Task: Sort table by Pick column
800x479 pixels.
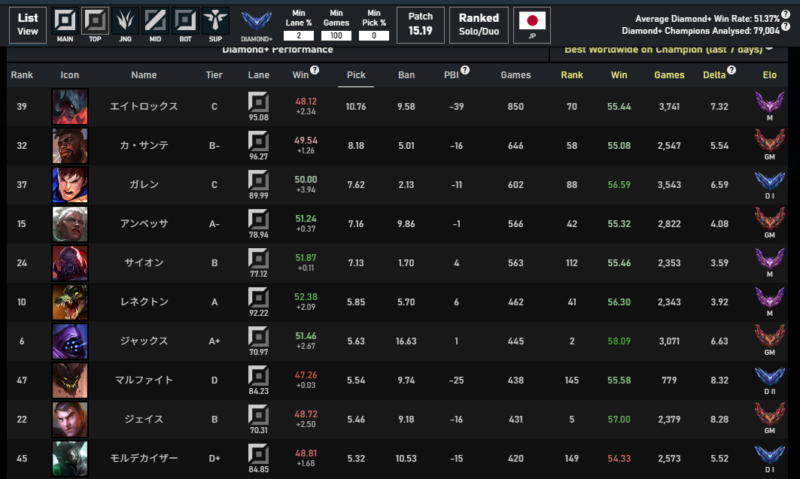Action: 355,75
